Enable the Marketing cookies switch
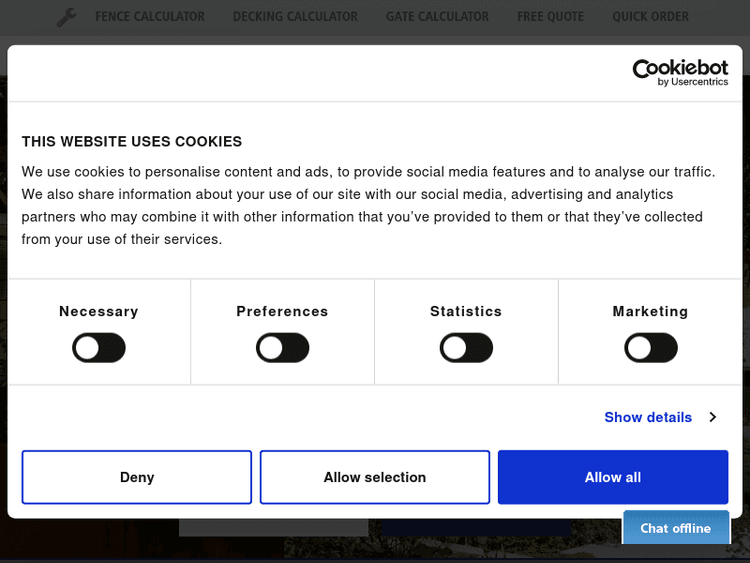Screen dimensions: 750x563 tap(651, 348)
